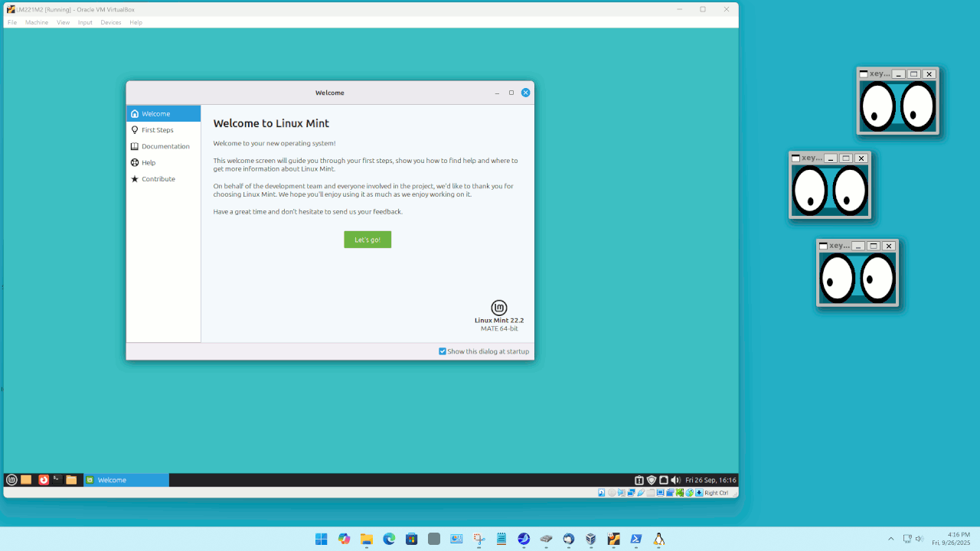The width and height of the screenshot is (980, 551).
Task: Open the Linux Mint menu button in panel
Action: coord(11,480)
